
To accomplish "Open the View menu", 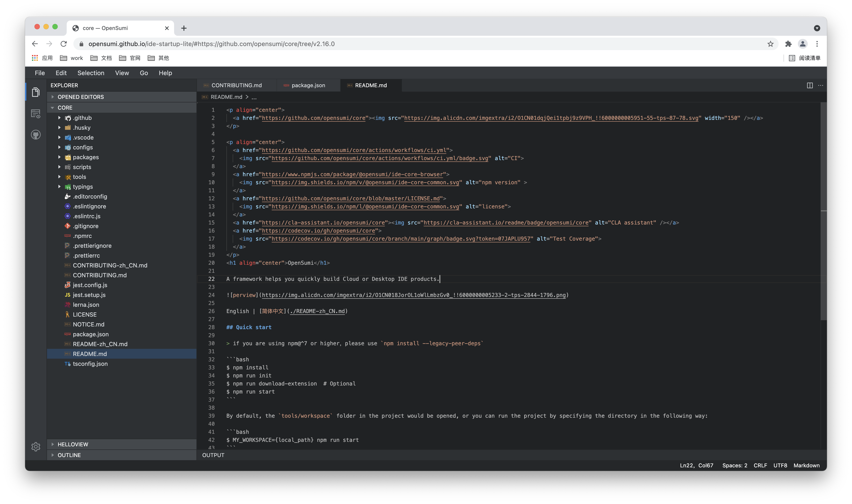I will tap(122, 73).
